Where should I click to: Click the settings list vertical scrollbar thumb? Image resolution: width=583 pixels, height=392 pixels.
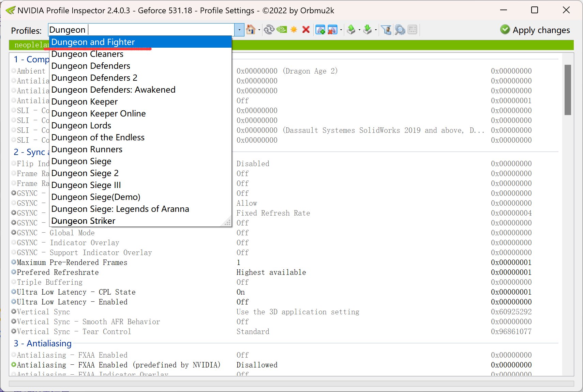click(568, 90)
